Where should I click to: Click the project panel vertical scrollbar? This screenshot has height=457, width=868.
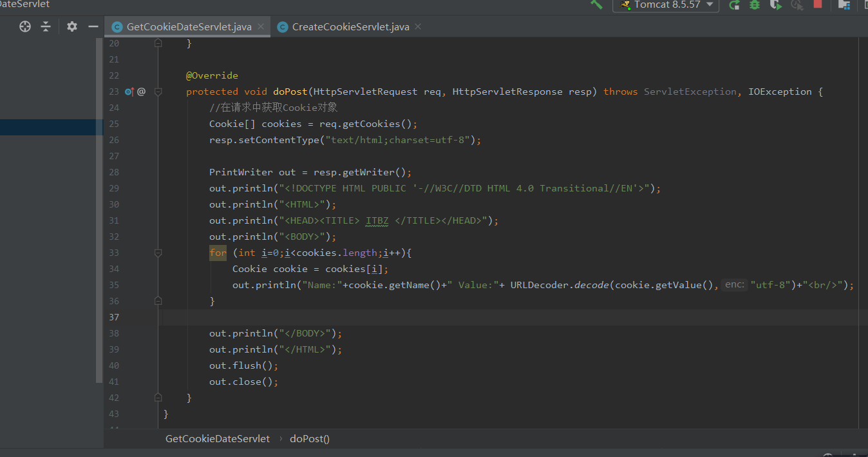click(x=99, y=209)
